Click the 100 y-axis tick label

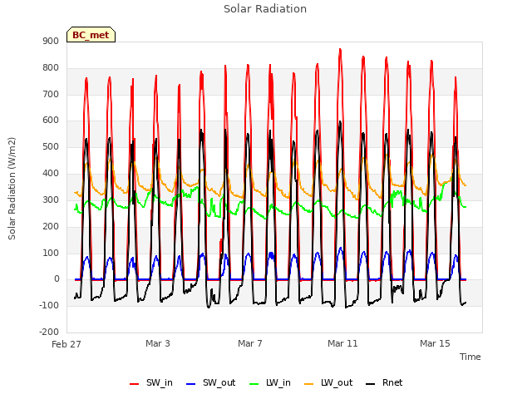coord(51,253)
